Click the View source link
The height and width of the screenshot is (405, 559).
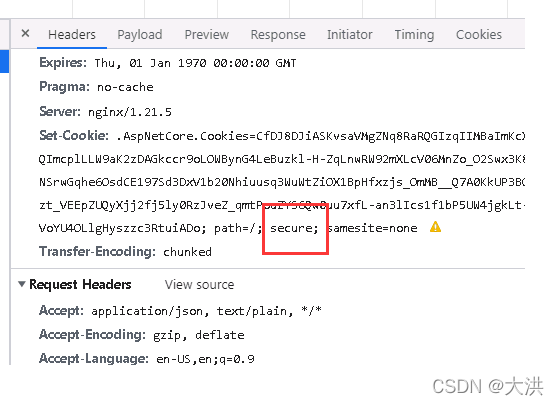pyautogui.click(x=199, y=284)
